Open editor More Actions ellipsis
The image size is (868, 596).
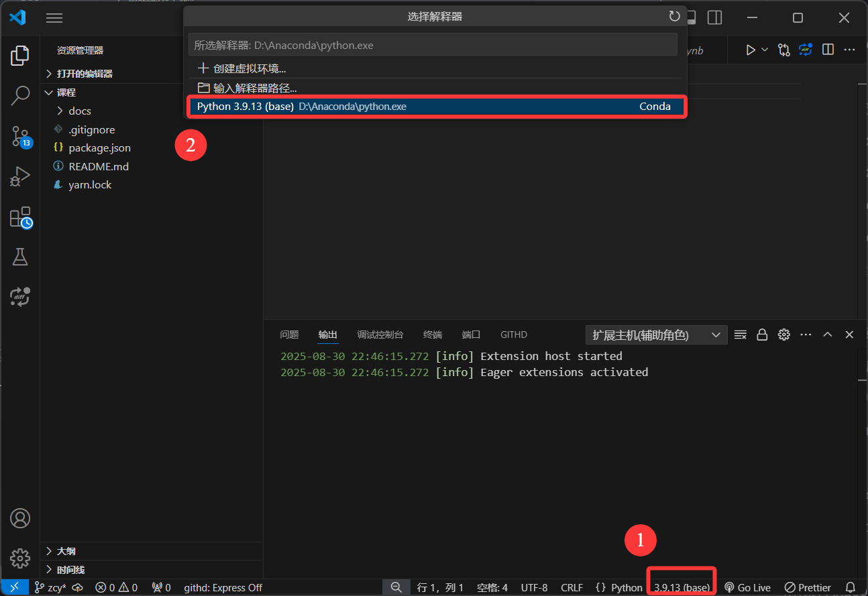(x=849, y=50)
